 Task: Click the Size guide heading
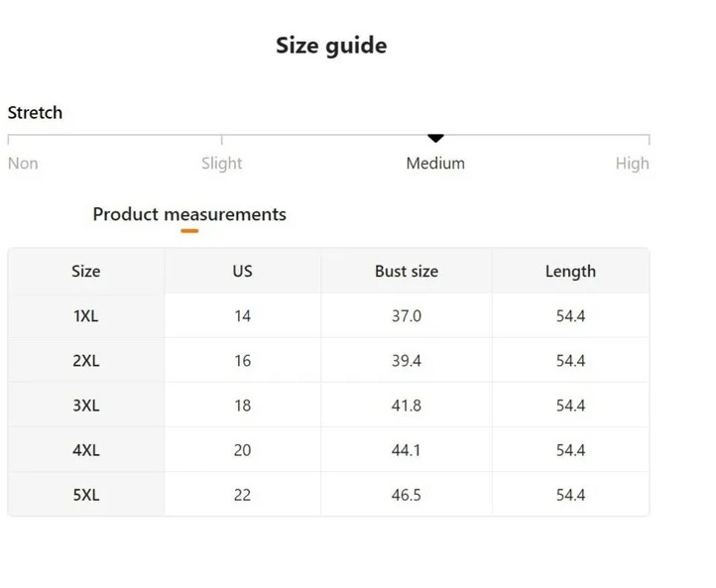(x=331, y=46)
